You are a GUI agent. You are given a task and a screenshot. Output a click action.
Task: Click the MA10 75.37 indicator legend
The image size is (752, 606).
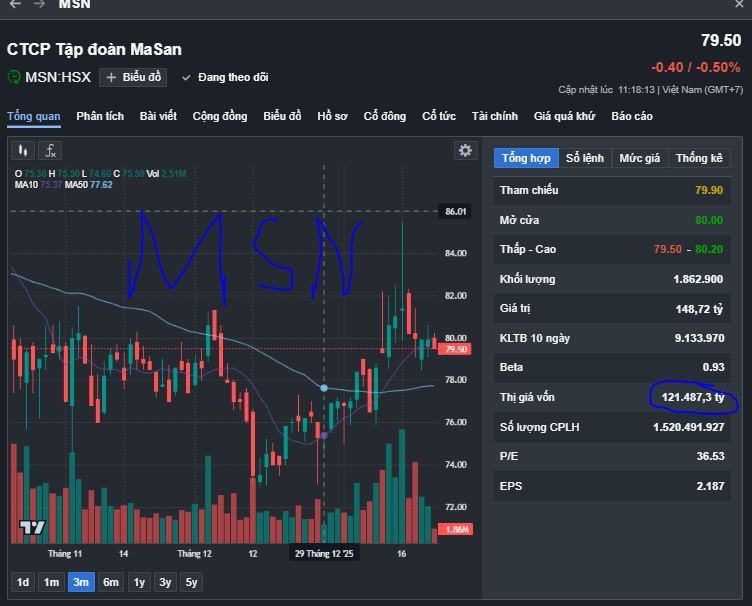pyautogui.click(x=38, y=185)
